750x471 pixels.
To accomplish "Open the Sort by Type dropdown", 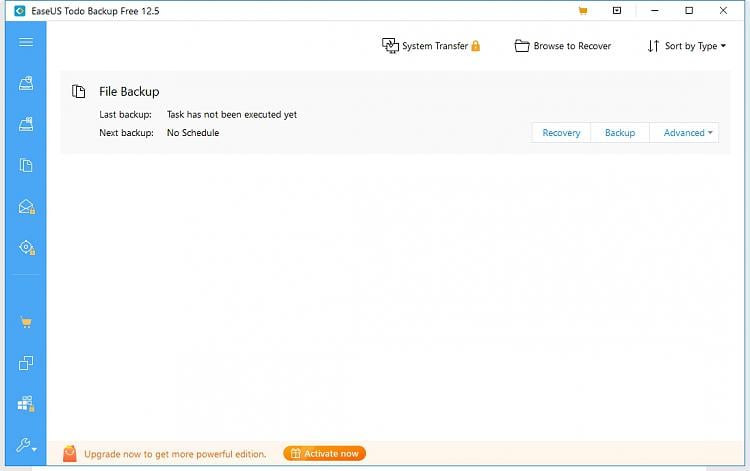I will [x=686, y=46].
